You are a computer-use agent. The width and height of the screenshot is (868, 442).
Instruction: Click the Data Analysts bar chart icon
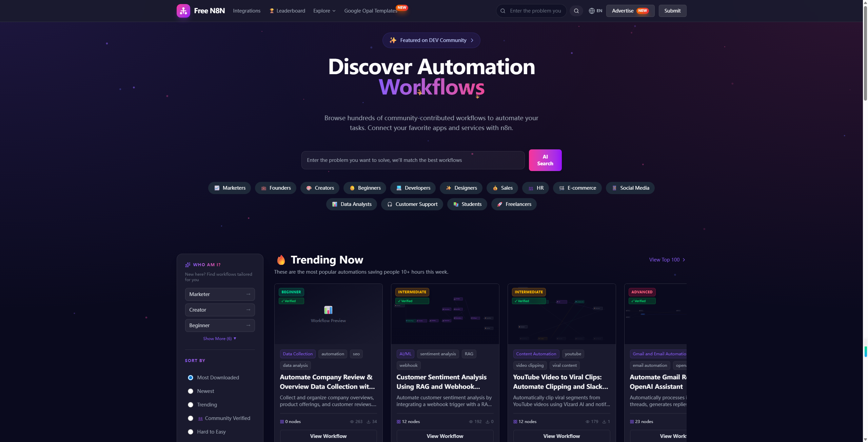point(335,204)
